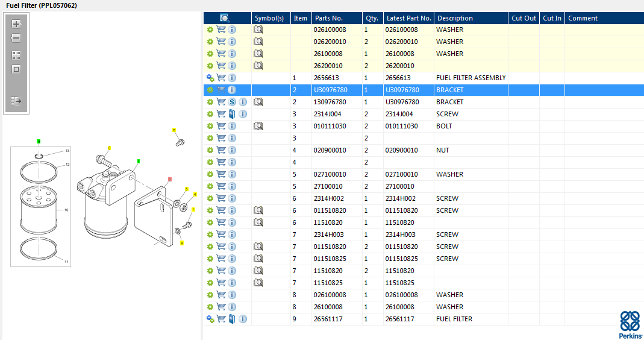The image size is (644, 340).
Task: Click the four-squares grid view icon
Action: [16, 55]
